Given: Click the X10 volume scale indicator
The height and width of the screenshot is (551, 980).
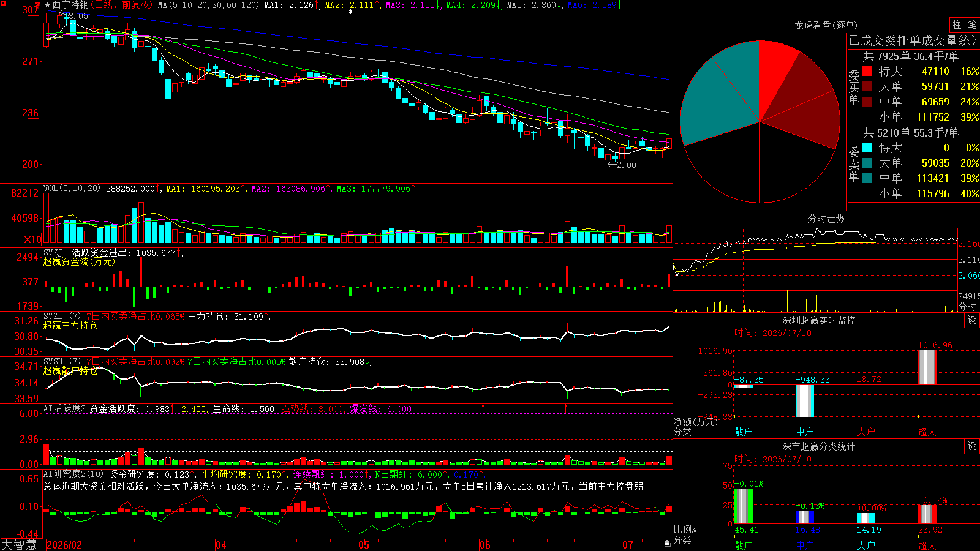Looking at the screenshot, I should pos(32,239).
